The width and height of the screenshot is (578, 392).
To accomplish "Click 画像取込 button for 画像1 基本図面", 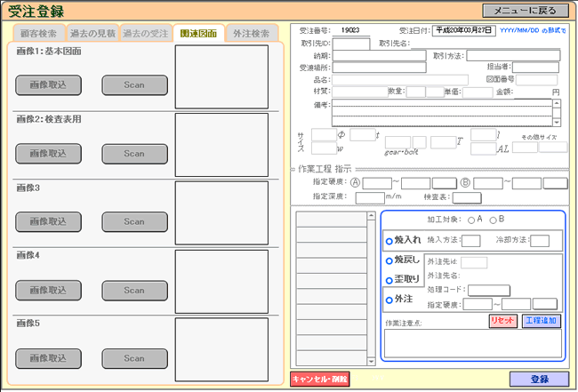I will [x=47, y=84].
